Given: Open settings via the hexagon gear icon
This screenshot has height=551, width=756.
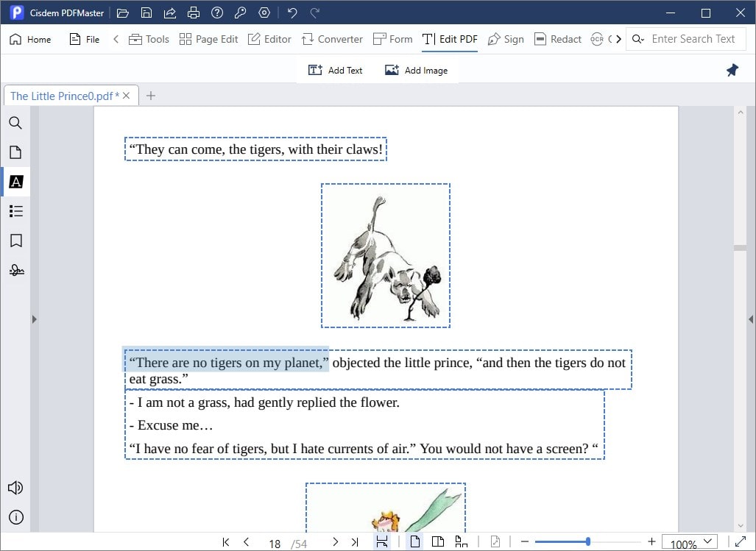Looking at the screenshot, I should [264, 13].
